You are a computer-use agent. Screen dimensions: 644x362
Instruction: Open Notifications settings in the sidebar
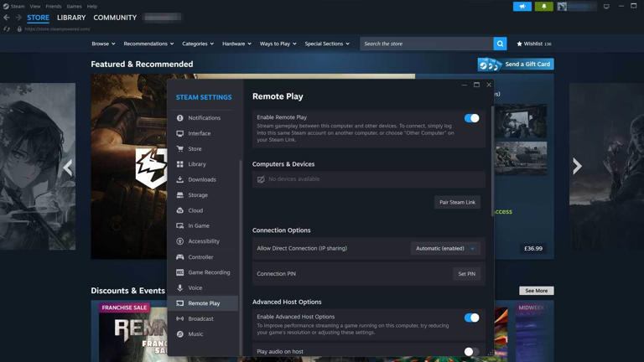(203, 118)
